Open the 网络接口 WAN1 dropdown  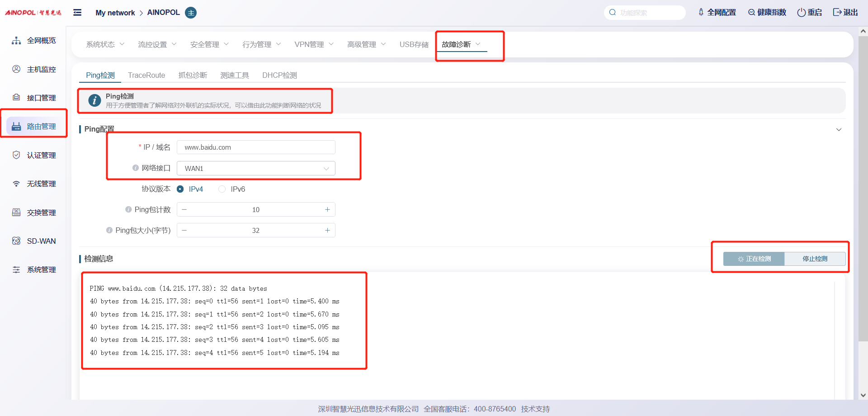[256, 168]
